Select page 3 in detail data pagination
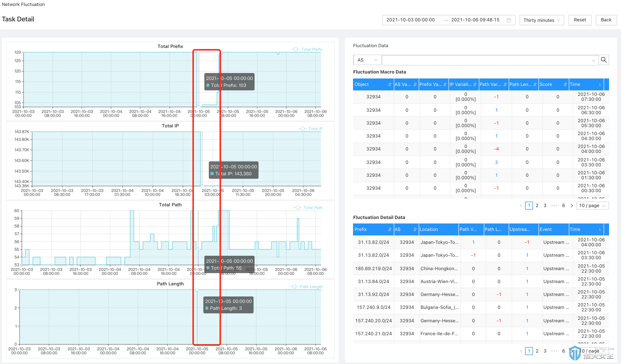Viewport: 621px width, 364px height. pyautogui.click(x=545, y=351)
